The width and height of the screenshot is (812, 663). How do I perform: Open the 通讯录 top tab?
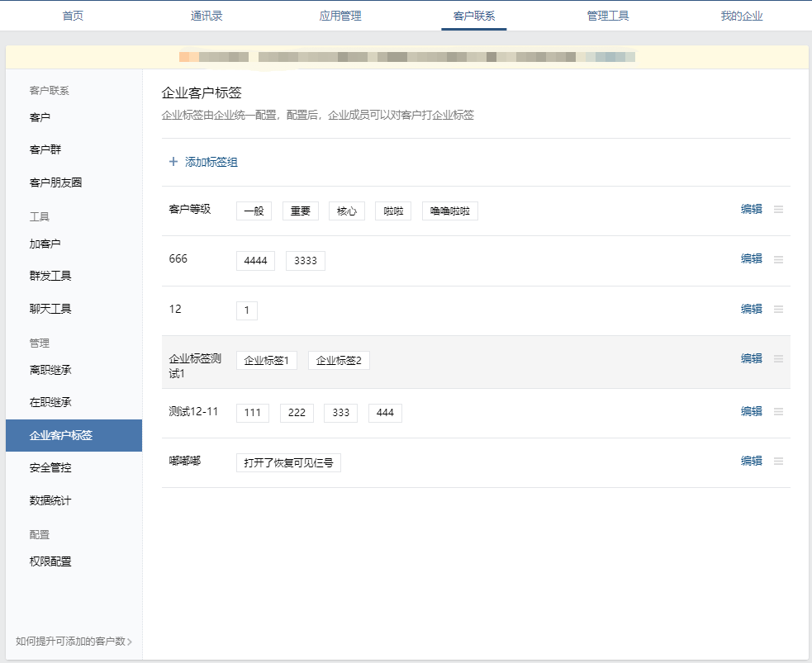tap(206, 16)
